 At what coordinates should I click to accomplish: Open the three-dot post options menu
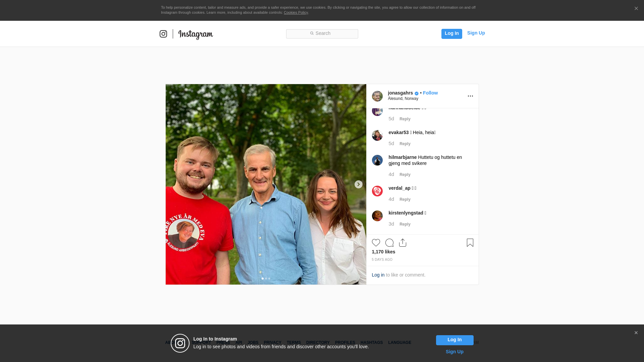point(470,96)
